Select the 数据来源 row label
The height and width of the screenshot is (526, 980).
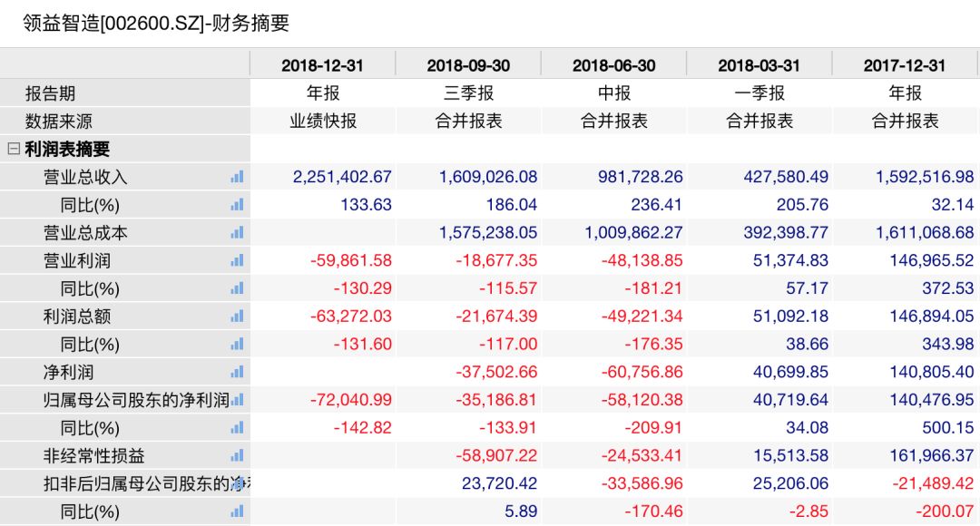point(59,121)
